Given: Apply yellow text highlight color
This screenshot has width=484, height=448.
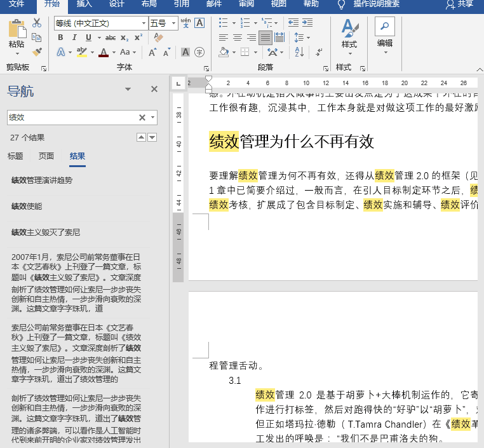Looking at the screenshot, I should coord(82,52).
